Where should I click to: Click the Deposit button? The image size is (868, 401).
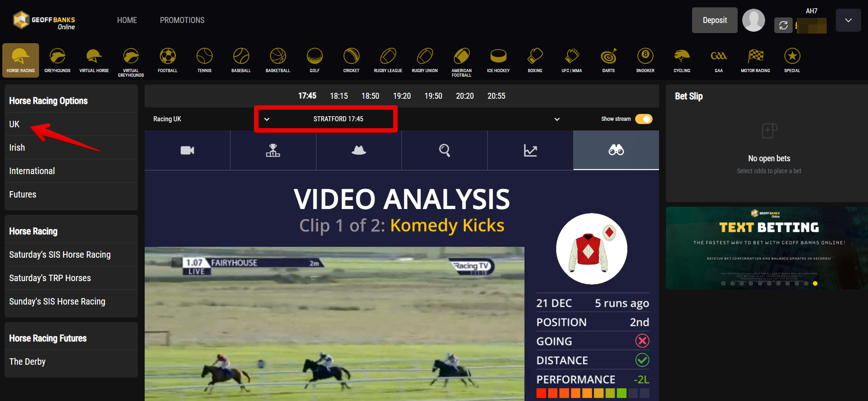pos(715,20)
